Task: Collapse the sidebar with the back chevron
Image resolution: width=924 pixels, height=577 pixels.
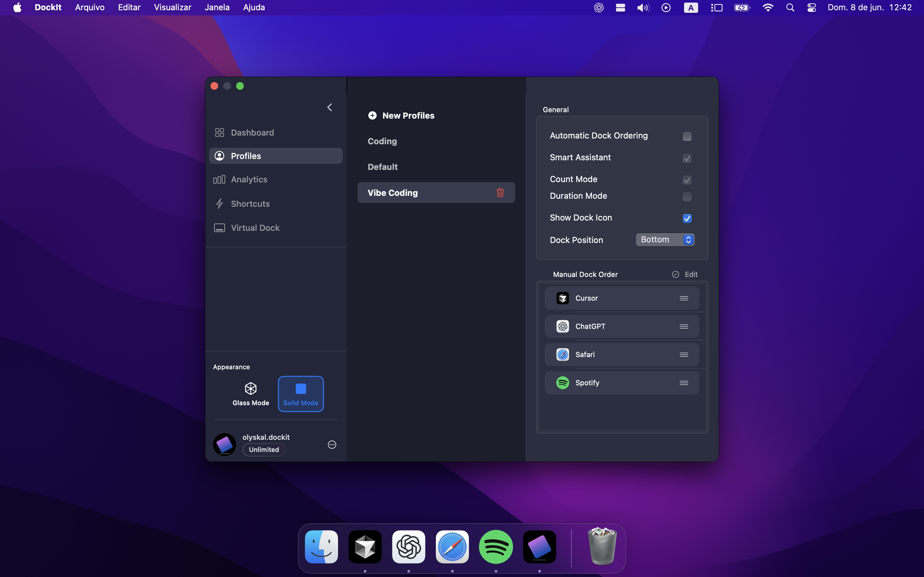Action: pos(329,107)
